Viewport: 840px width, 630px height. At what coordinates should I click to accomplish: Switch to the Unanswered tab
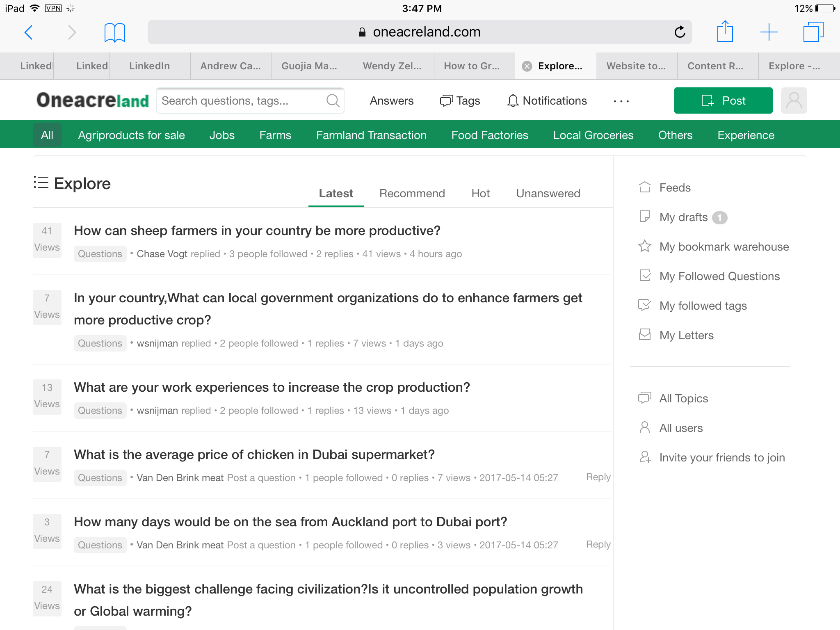[548, 193]
